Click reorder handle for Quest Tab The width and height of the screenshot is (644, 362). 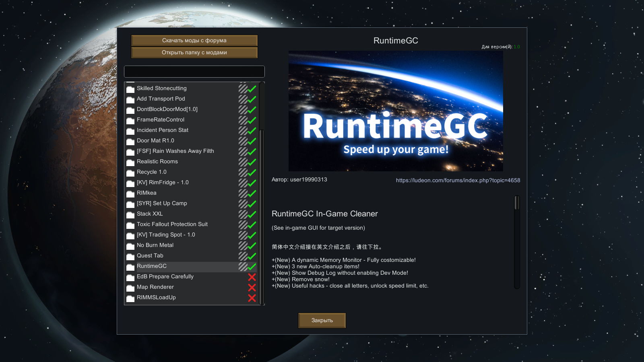pos(243,256)
